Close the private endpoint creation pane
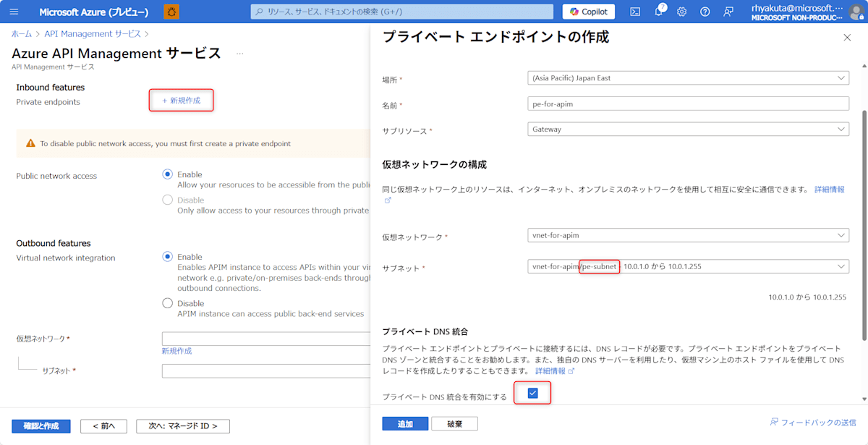 [848, 38]
